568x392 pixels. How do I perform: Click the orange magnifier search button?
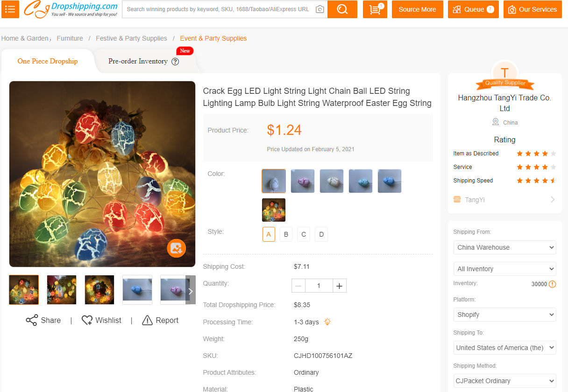[342, 9]
